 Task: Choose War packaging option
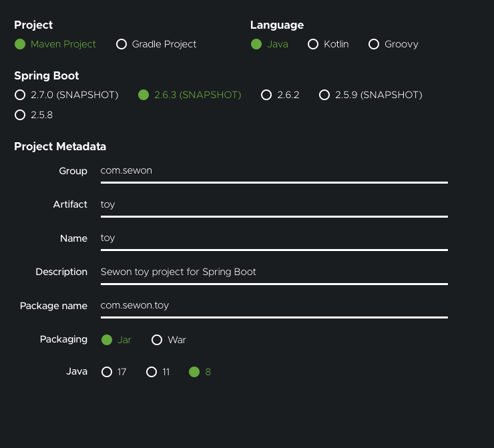pos(157,340)
